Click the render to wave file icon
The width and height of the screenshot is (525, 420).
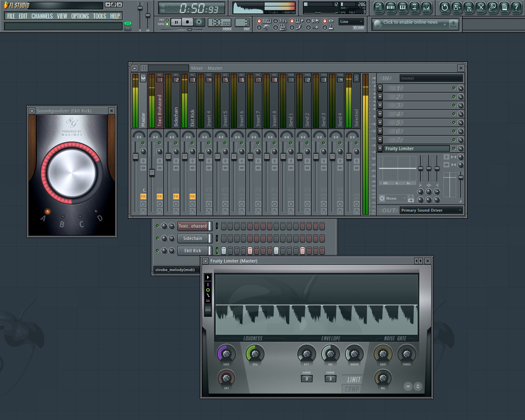[x=468, y=7]
